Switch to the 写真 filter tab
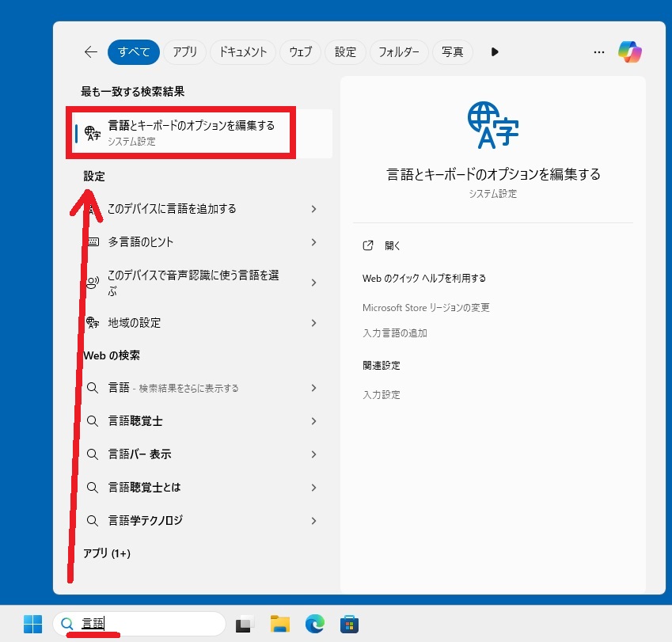Screen dimensions: 672x642 tap(453, 52)
